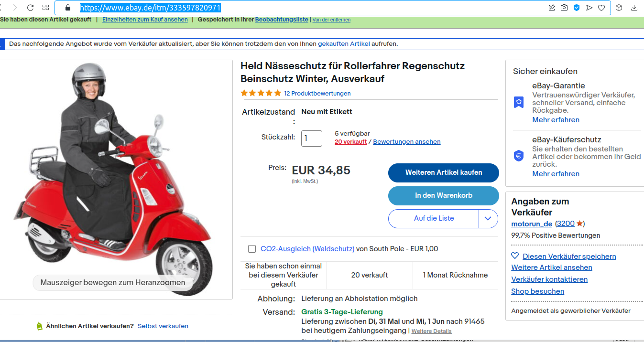Reload the page with the refresh icon
Image resolution: width=644 pixels, height=342 pixels.
pyautogui.click(x=30, y=8)
